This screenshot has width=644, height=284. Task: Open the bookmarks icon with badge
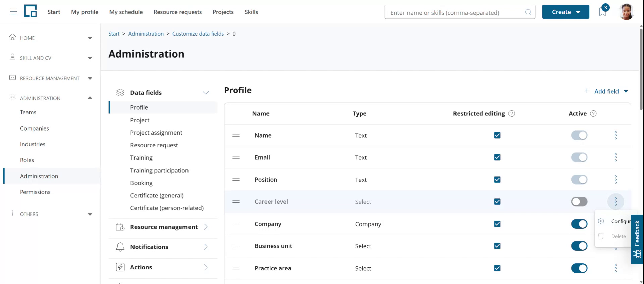tap(603, 11)
